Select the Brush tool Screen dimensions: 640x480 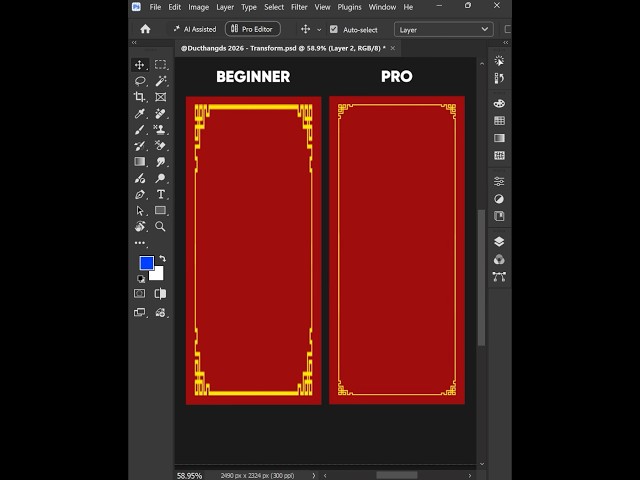tap(140, 130)
